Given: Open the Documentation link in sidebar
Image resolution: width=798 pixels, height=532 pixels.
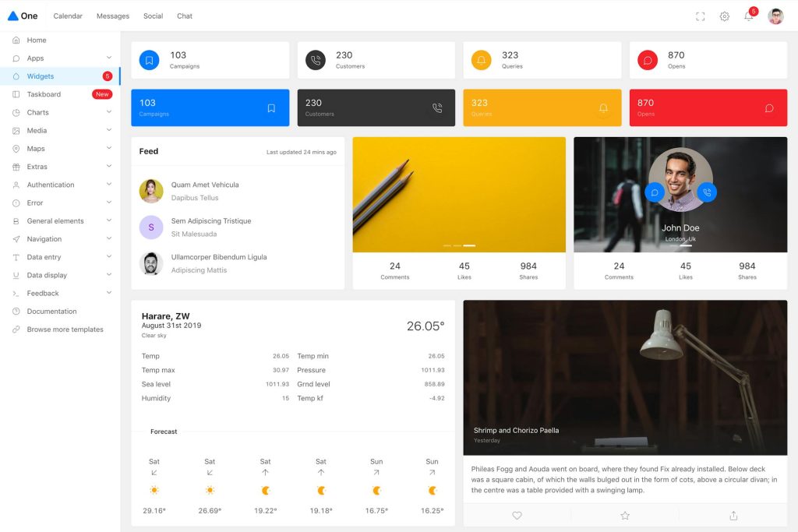Looking at the screenshot, I should point(51,312).
